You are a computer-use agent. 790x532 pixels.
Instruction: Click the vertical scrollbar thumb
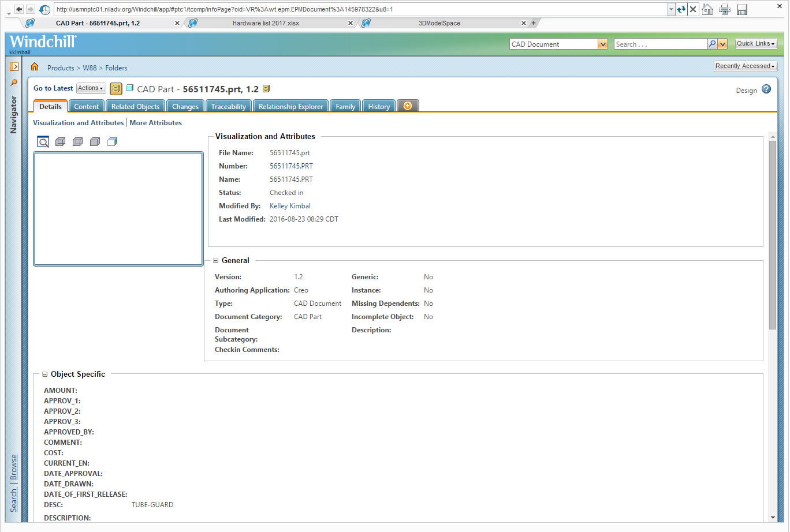[x=773, y=235]
